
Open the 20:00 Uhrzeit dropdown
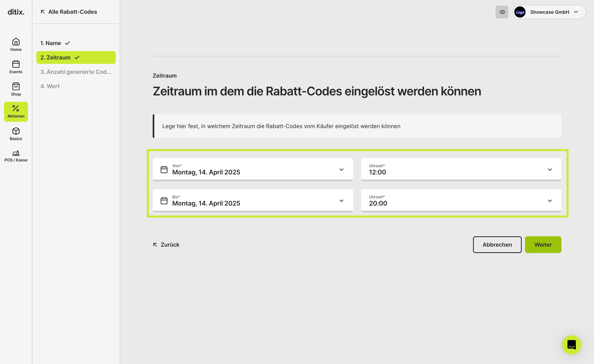461,200
